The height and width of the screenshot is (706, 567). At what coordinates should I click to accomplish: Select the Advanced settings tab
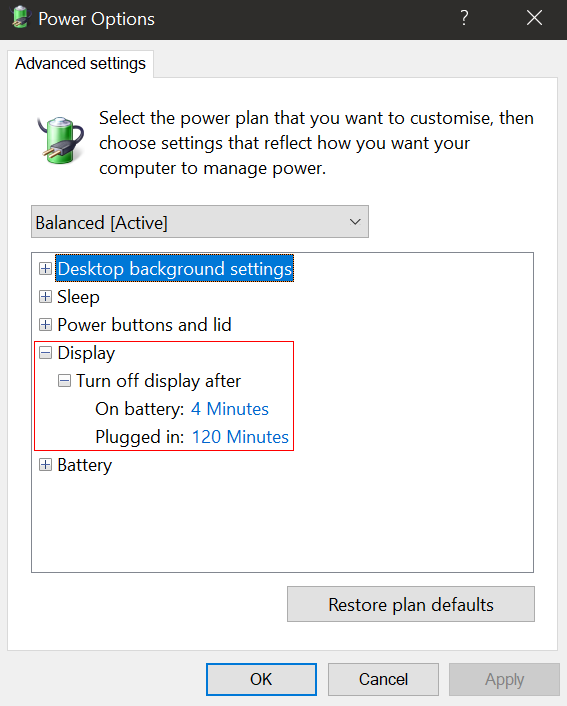point(81,63)
